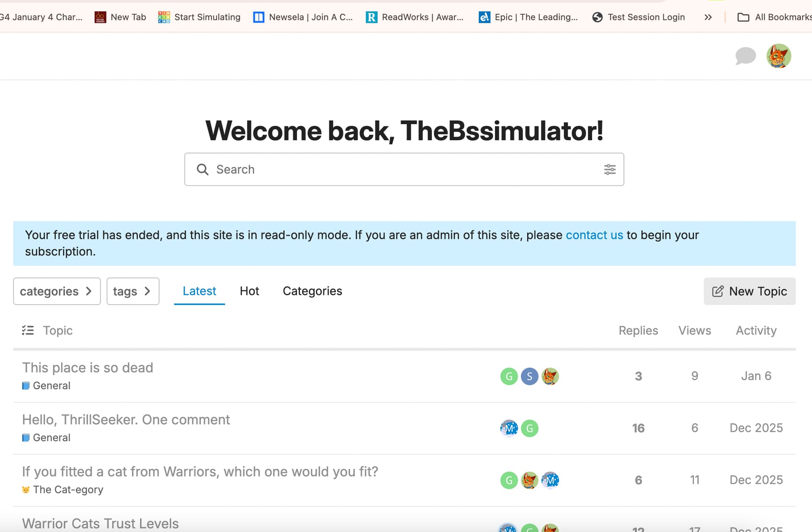Follow the contact us link
The height and width of the screenshot is (532, 812).
594,235
